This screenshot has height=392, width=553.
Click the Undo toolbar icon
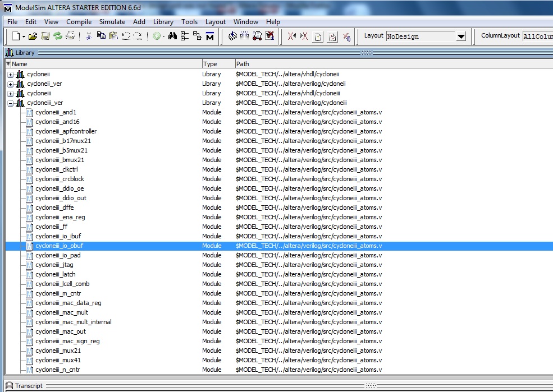pyautogui.click(x=126, y=36)
